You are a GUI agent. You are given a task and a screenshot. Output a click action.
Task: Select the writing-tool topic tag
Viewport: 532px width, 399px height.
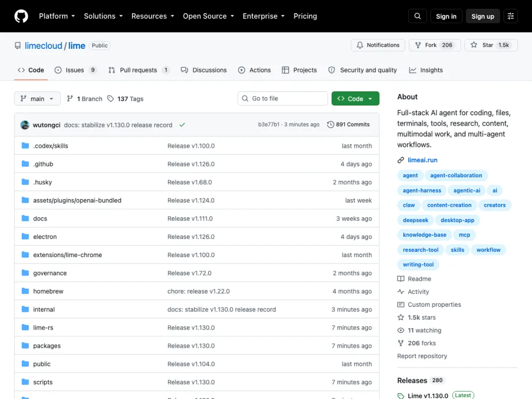[x=418, y=265]
